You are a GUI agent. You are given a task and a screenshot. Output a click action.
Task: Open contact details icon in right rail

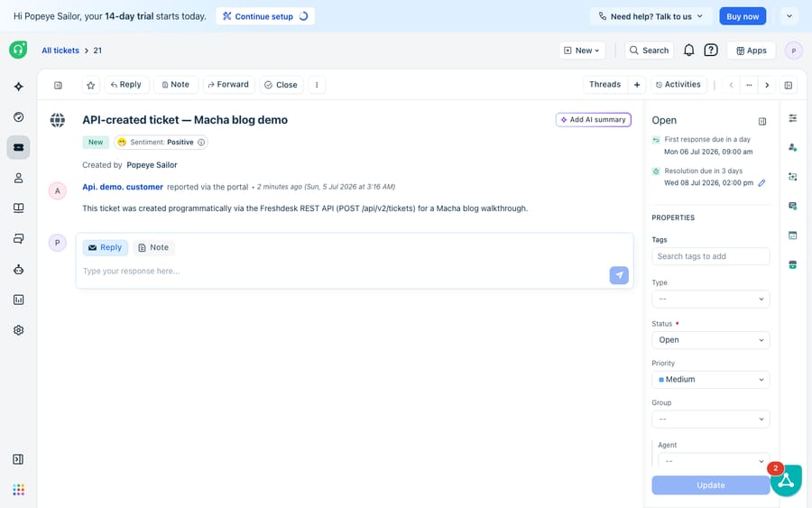click(x=793, y=148)
